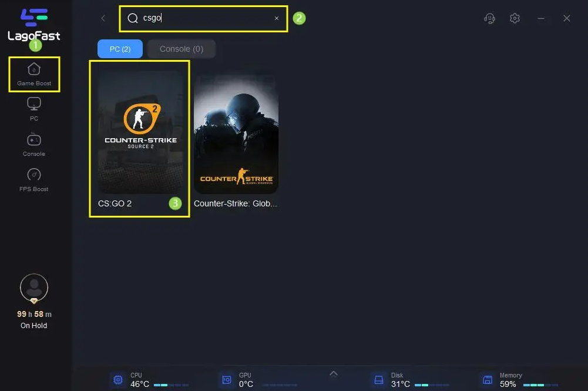Expand the hardware panel with up chevron
Image resolution: width=588 pixels, height=391 pixels.
point(334,373)
